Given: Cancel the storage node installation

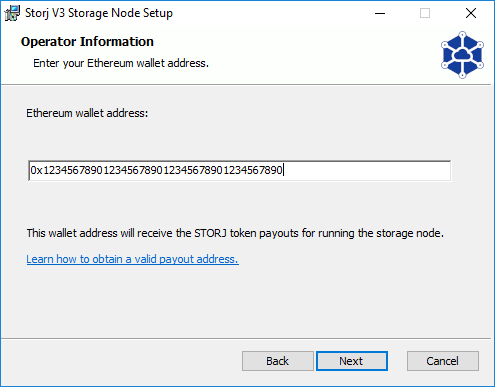Looking at the screenshot, I should click(443, 361).
